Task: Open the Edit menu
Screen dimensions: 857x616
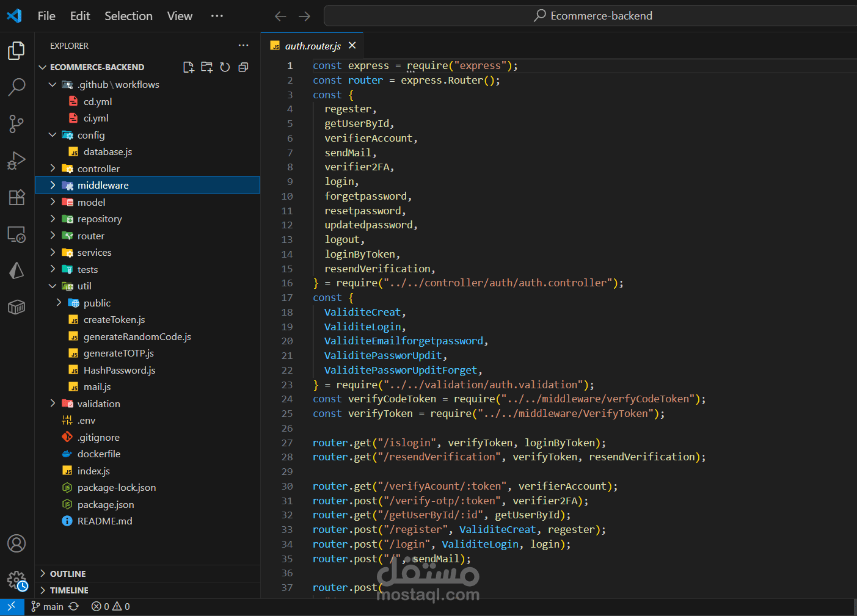Action: pyautogui.click(x=80, y=16)
